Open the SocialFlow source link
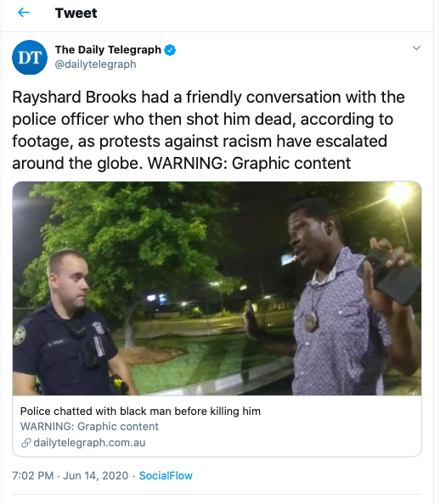The height and width of the screenshot is (504, 440). 166,476
